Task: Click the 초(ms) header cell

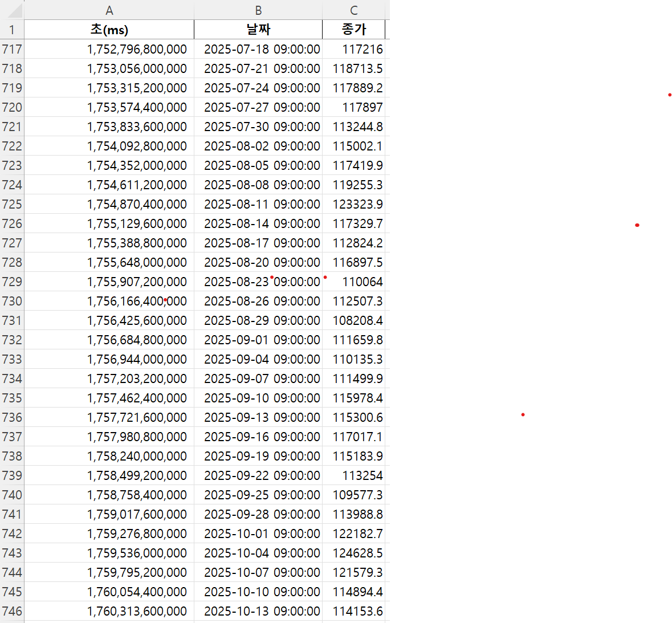Action: tap(109, 30)
